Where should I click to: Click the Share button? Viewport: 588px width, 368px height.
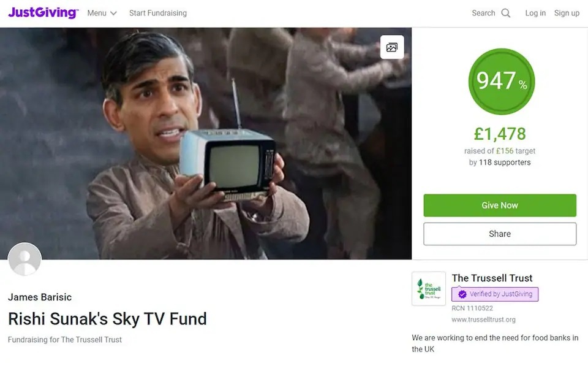(500, 234)
